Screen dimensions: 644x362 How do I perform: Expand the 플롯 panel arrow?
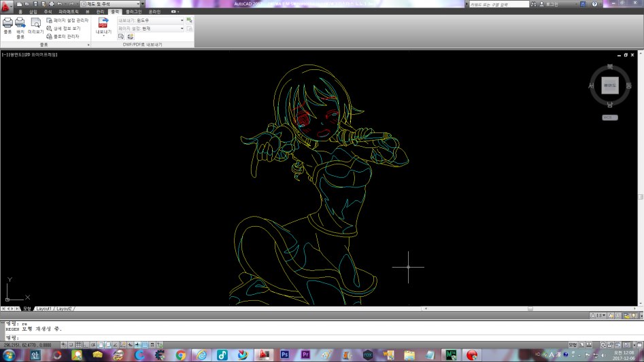click(88, 45)
